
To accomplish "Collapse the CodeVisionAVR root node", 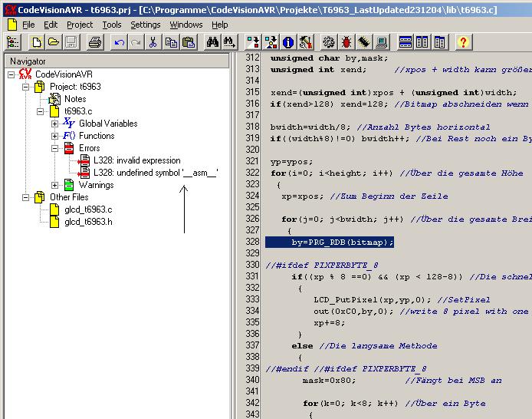I will coord(11,74).
